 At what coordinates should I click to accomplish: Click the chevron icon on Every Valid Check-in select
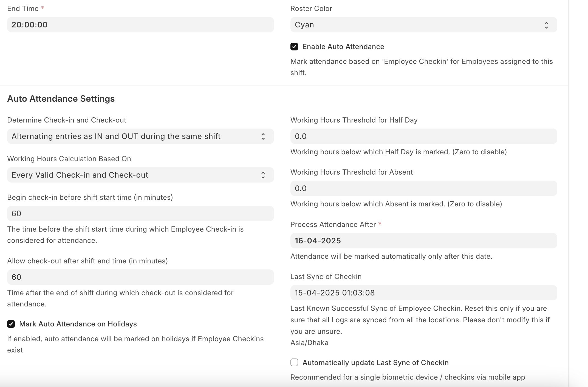coord(263,175)
